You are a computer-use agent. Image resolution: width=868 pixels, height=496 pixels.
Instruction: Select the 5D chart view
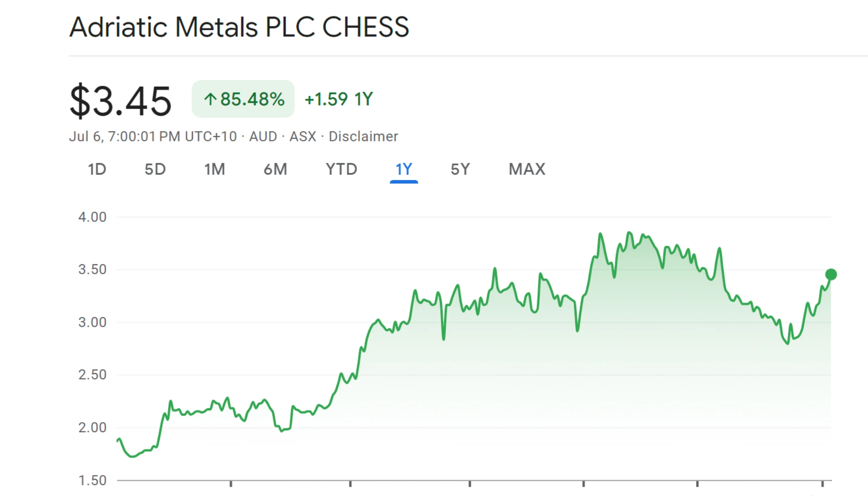156,169
